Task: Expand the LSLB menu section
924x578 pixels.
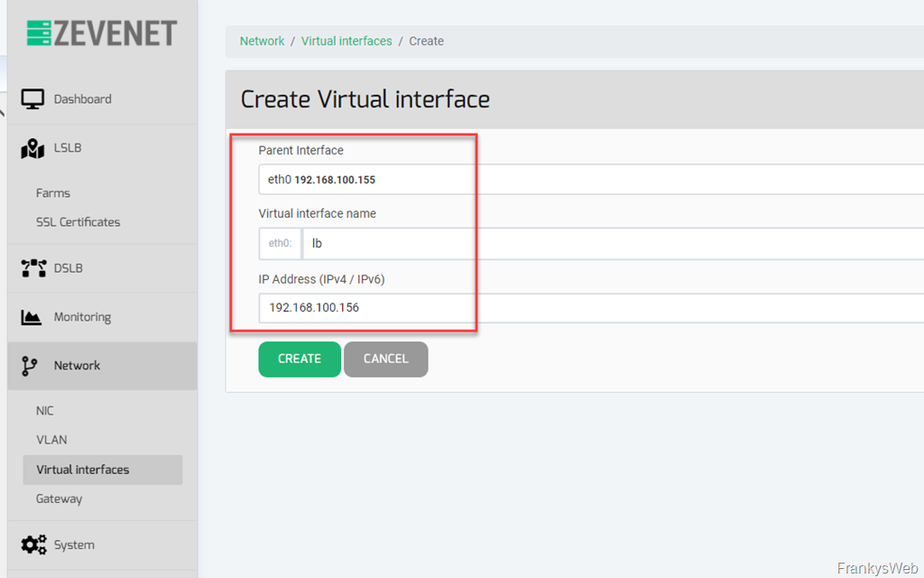Action: [68, 148]
